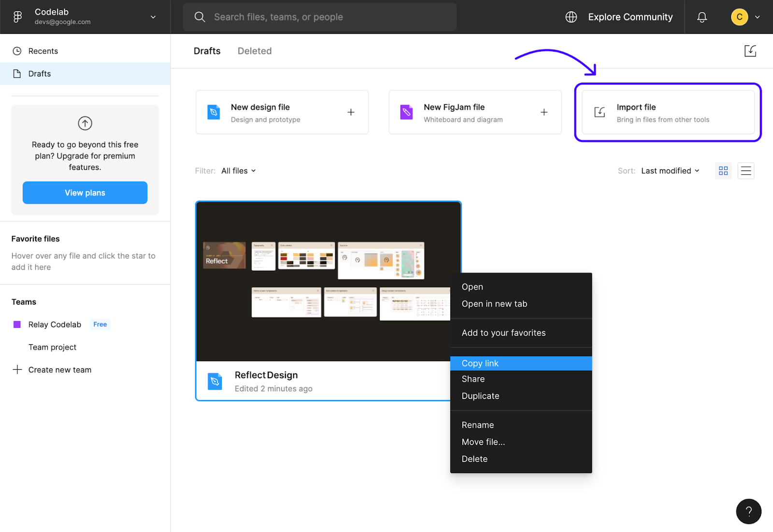Choose Share from the context menu
Viewport: 773px width, 532px height.
(x=521, y=379)
